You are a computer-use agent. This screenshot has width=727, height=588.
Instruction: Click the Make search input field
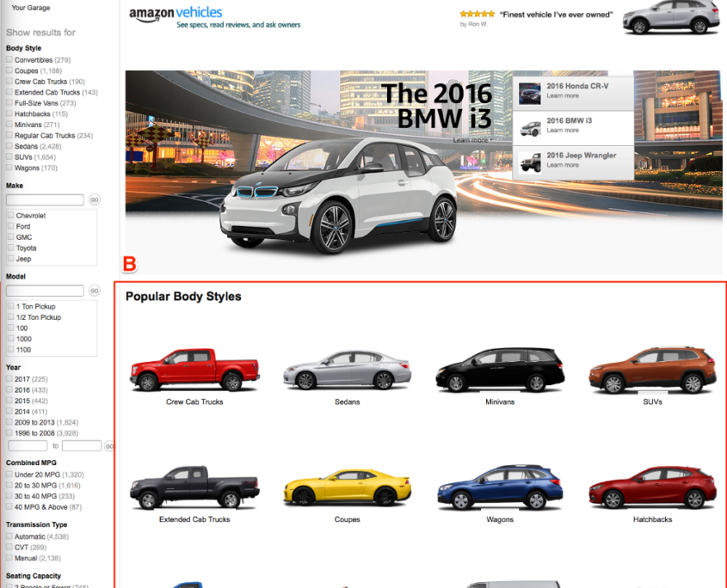pyautogui.click(x=45, y=199)
